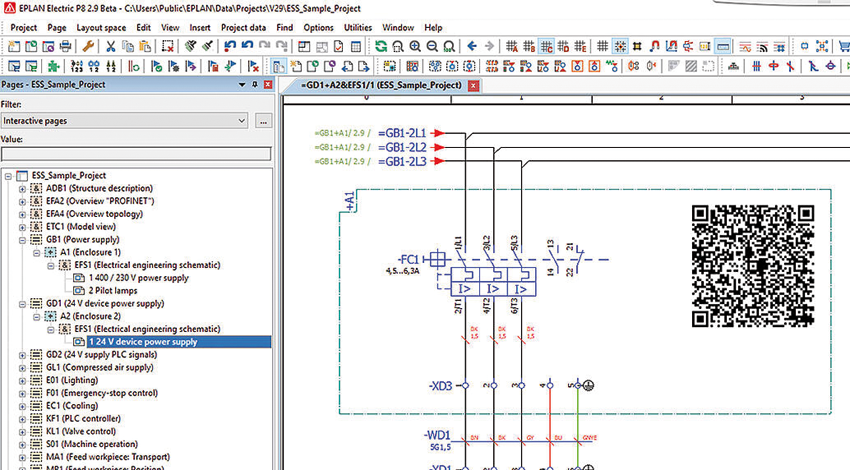Close the =GD1+A2&EFS1/1 tab with red X
Image resolution: width=850 pixels, height=470 pixels.
[x=473, y=86]
